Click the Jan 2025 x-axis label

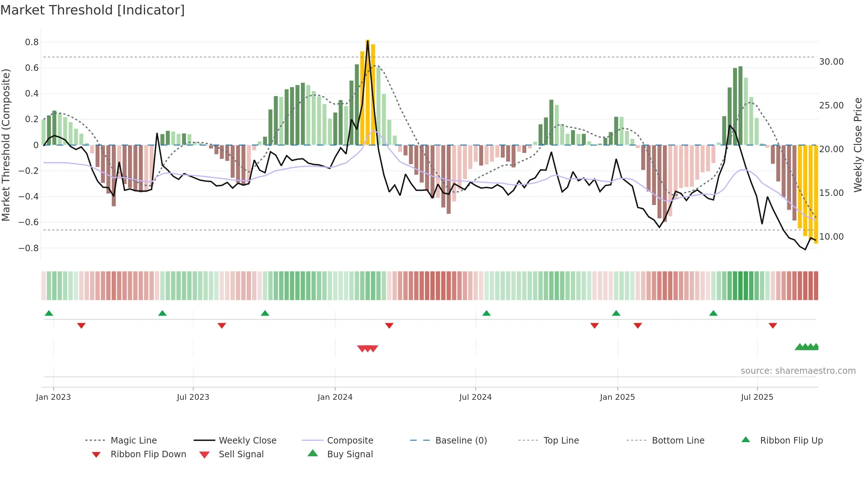click(618, 397)
